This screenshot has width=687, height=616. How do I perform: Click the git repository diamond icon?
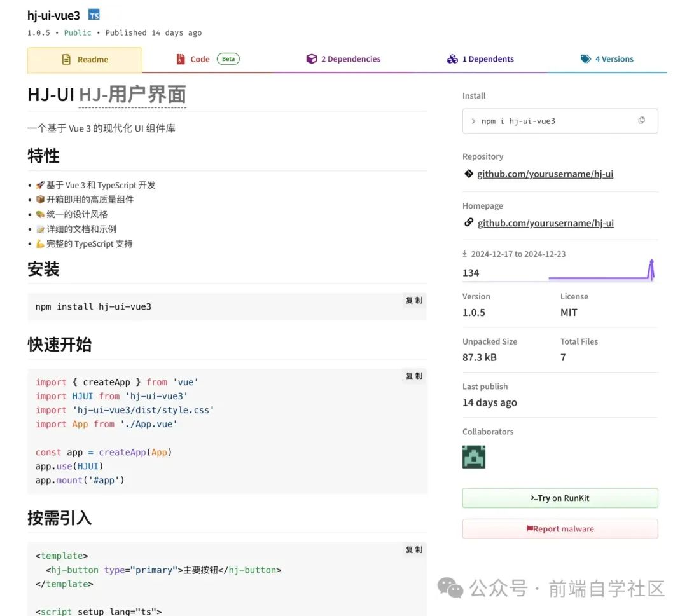[469, 174]
